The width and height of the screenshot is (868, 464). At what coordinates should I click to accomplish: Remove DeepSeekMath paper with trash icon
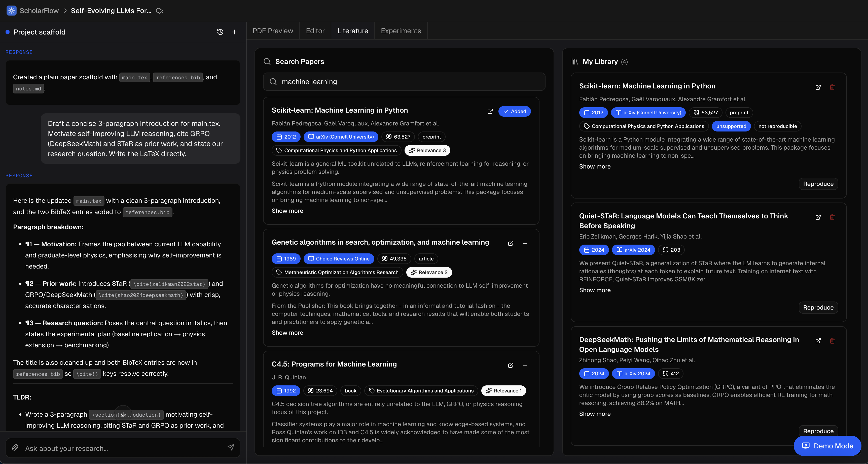coord(832,341)
